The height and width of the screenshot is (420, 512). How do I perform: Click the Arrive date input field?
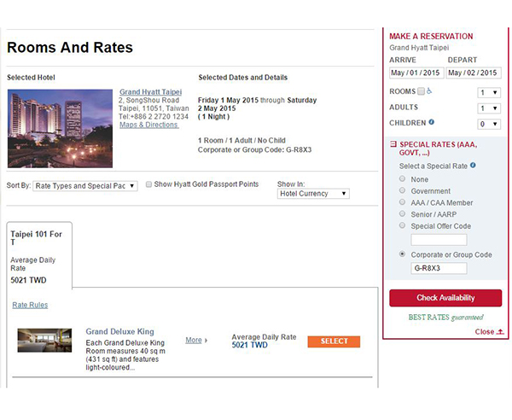click(416, 73)
